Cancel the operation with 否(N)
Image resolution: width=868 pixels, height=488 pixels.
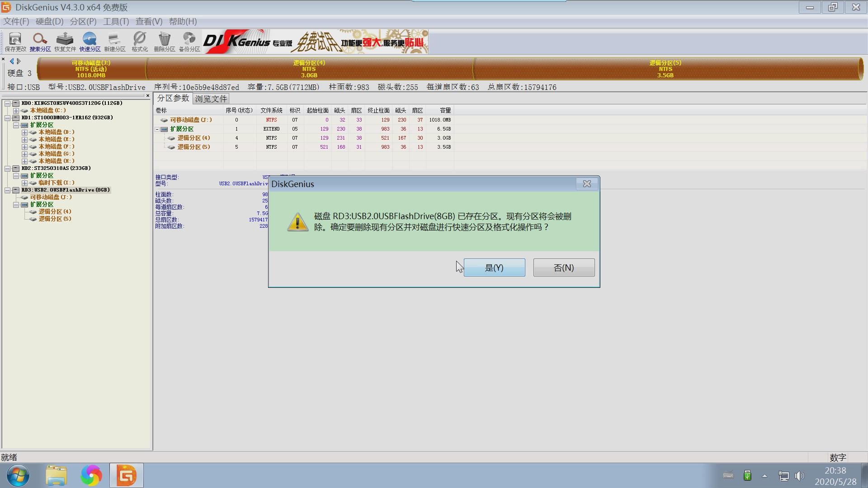[564, 267]
